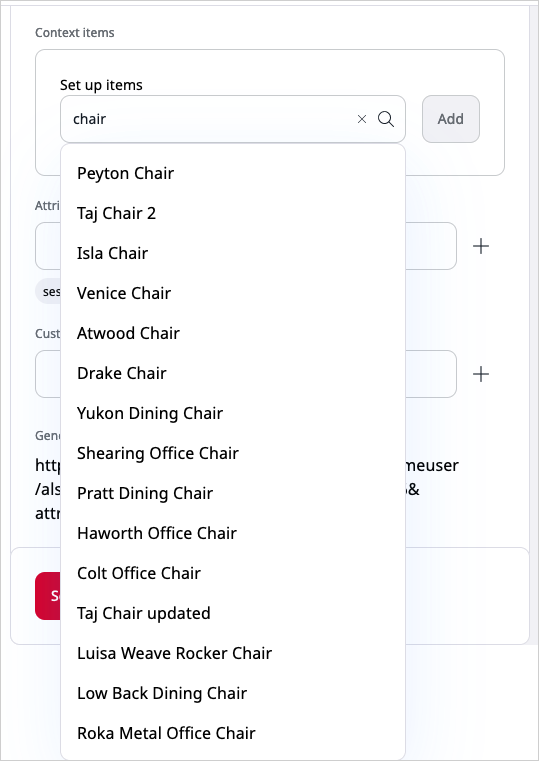Image resolution: width=539 pixels, height=761 pixels.
Task: Choose Isla Chair from the list
Action: [233, 253]
